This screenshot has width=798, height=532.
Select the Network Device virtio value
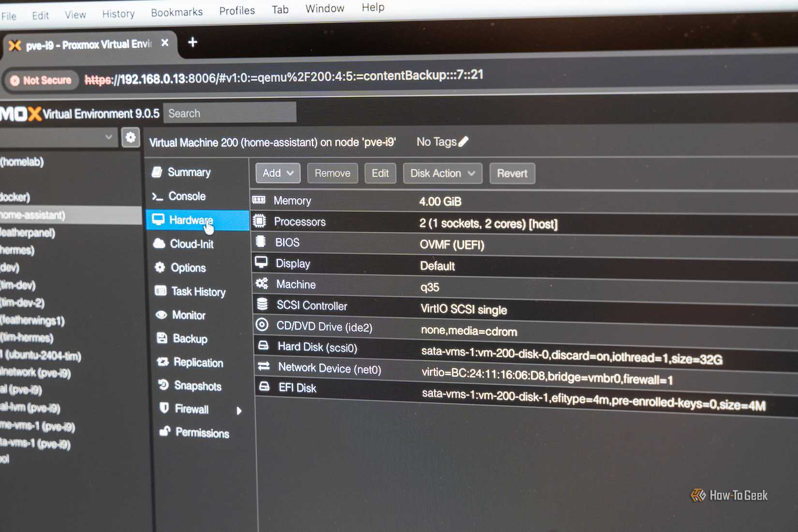[x=547, y=376]
